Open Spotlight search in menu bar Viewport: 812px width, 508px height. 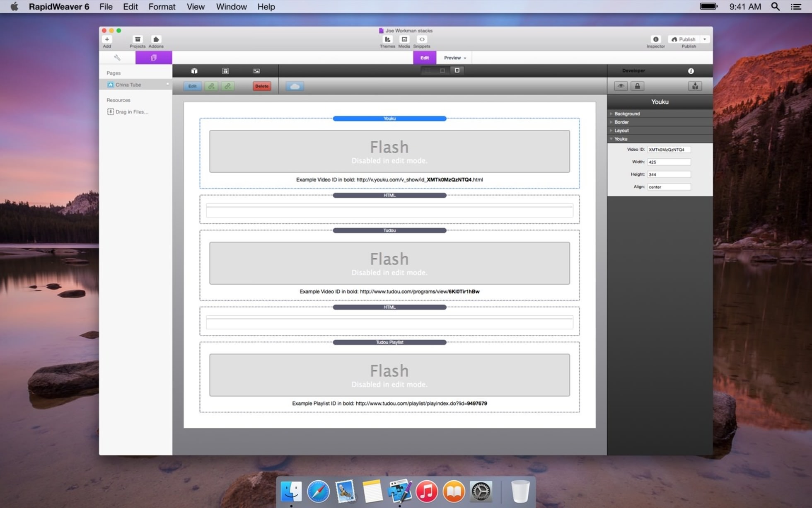click(x=775, y=7)
